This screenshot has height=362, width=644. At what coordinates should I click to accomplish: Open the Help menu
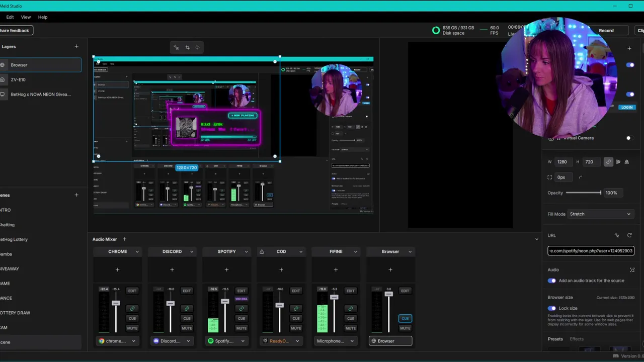point(43,17)
